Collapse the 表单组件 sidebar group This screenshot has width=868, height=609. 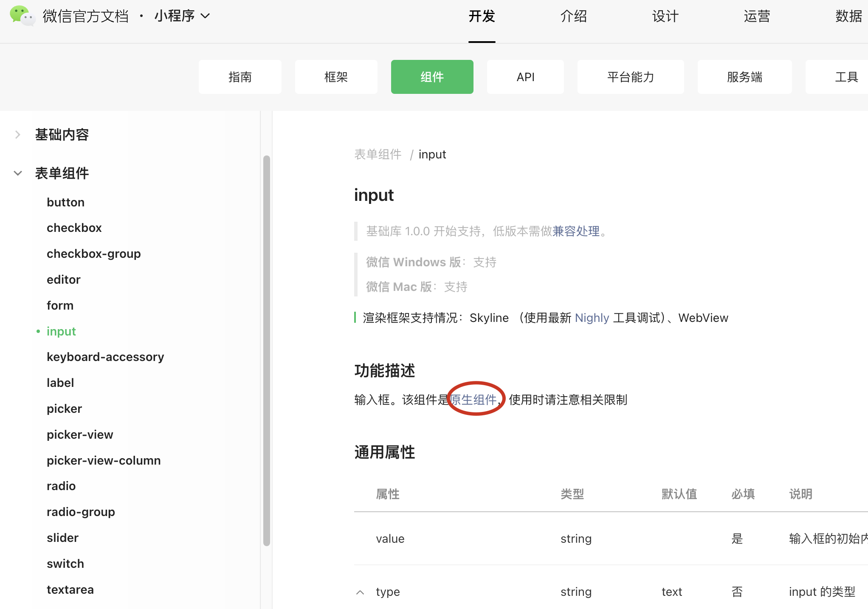[17, 173]
